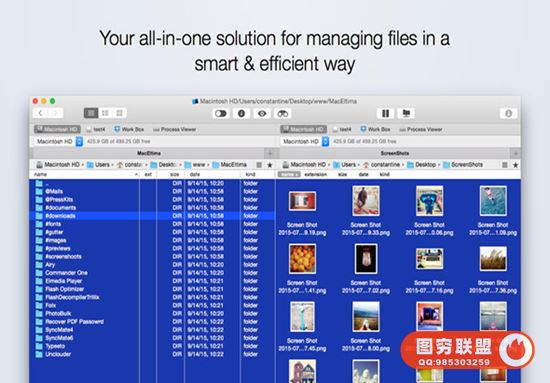
Task: Toggle the hidden files switch in toolbar
Action: 221,113
